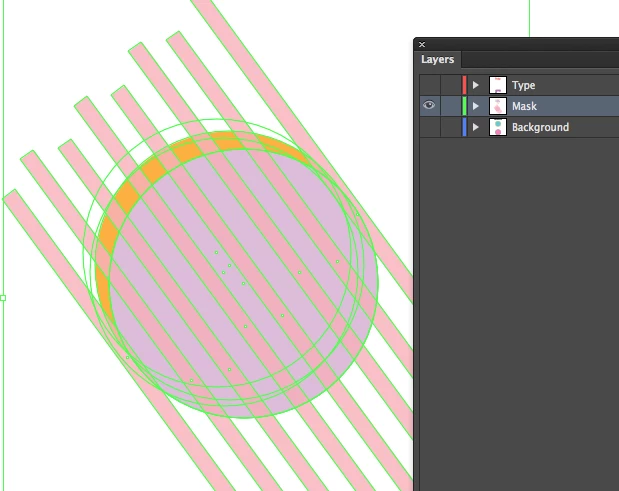Show the Background layer visibility box

(x=430, y=127)
